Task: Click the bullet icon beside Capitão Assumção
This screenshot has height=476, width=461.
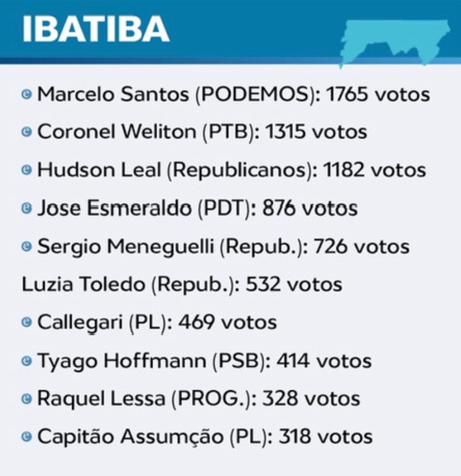Action: pos(27,437)
